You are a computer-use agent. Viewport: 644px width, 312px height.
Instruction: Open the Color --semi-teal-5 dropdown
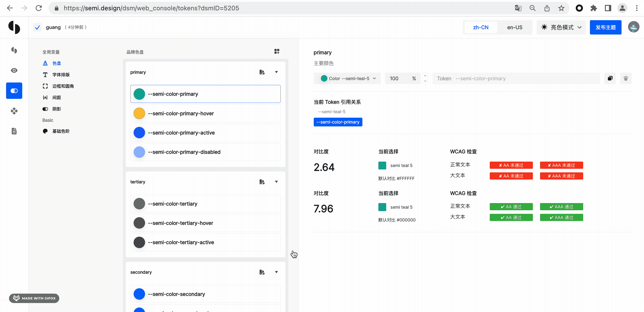347,78
